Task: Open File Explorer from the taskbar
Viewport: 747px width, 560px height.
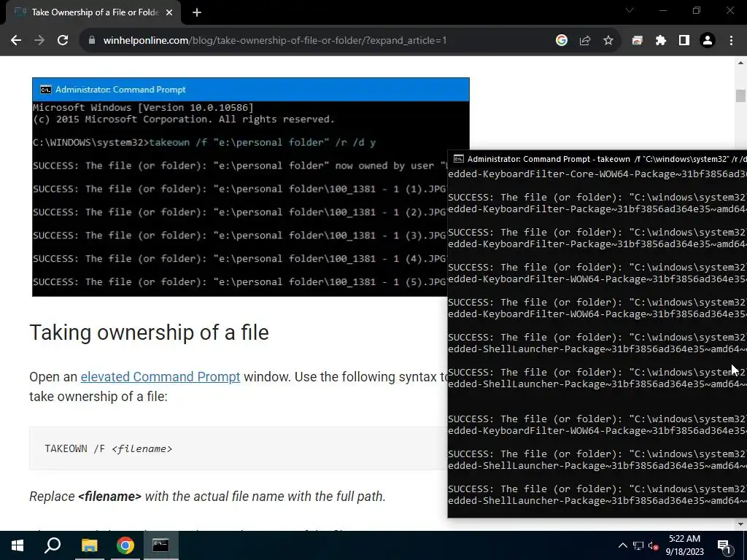Action: pos(89,545)
